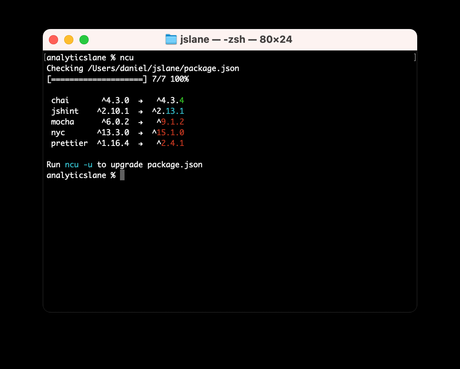
Task: Click the last 'analyticslane %' prompt
Action: coord(81,175)
